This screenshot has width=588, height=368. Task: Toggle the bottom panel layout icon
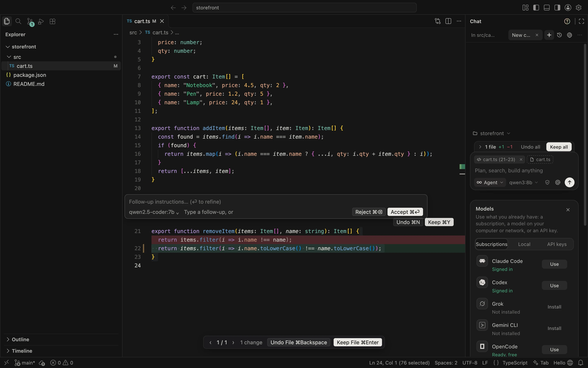coord(547,8)
